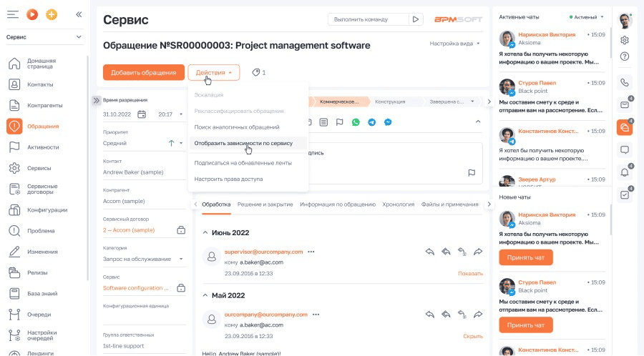The height and width of the screenshot is (356, 644).
Task: Open the phone panel icon
Action: (625, 82)
